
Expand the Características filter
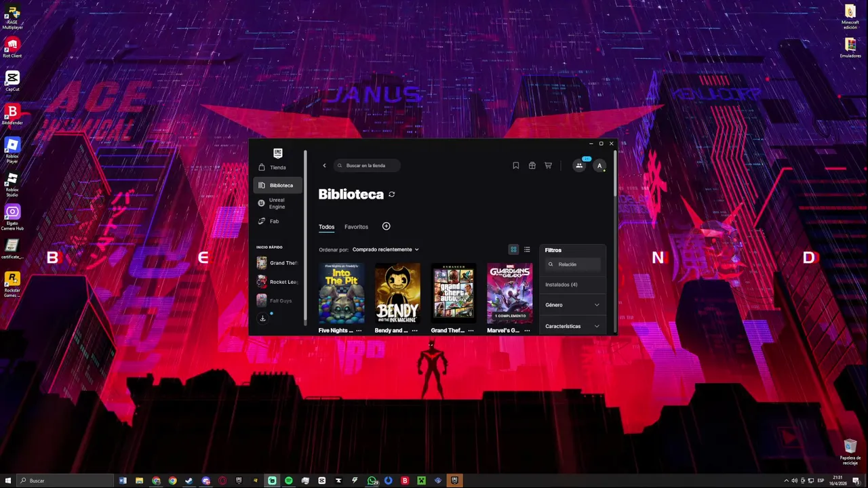point(572,326)
